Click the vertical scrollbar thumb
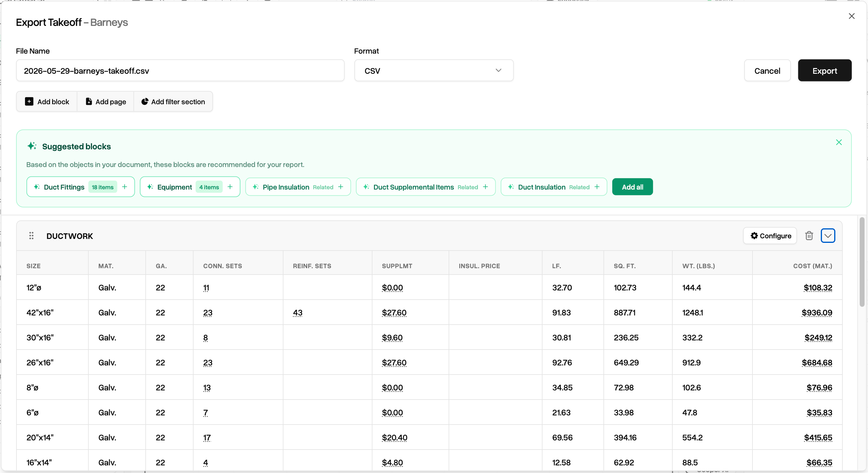This screenshot has height=473, width=868. [x=862, y=262]
